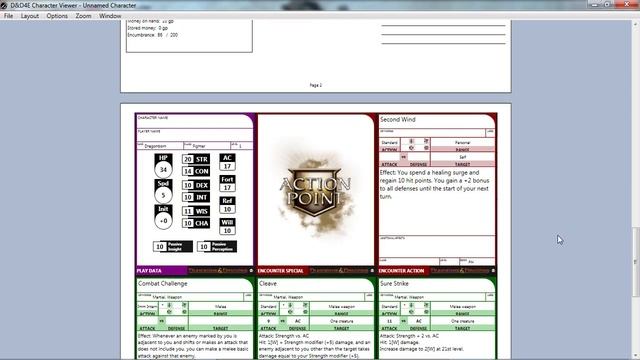Click the Combat Challenge effect description text
Screen dimensions: 640x360
(193, 346)
